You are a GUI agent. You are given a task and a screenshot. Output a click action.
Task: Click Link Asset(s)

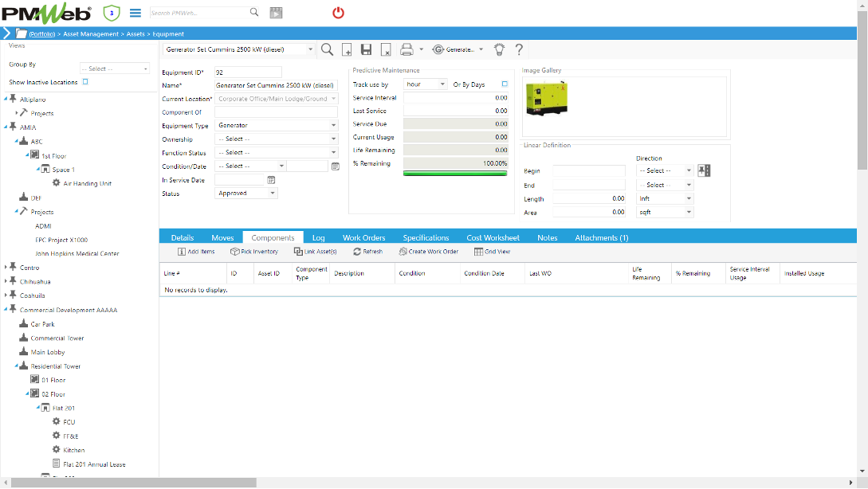click(x=316, y=252)
